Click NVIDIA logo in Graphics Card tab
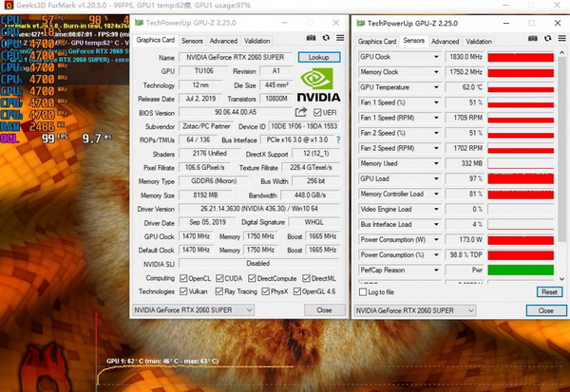 pos(319,85)
